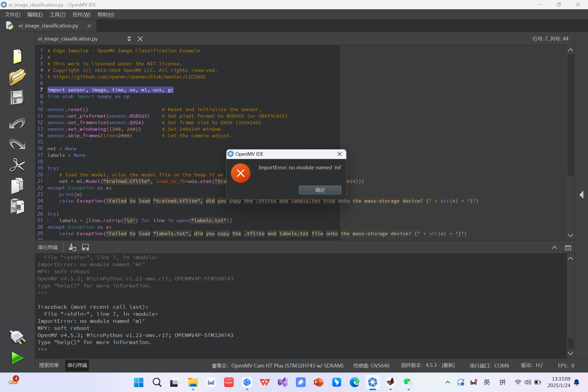Paste using clipboard icon in sidebar

click(17, 206)
